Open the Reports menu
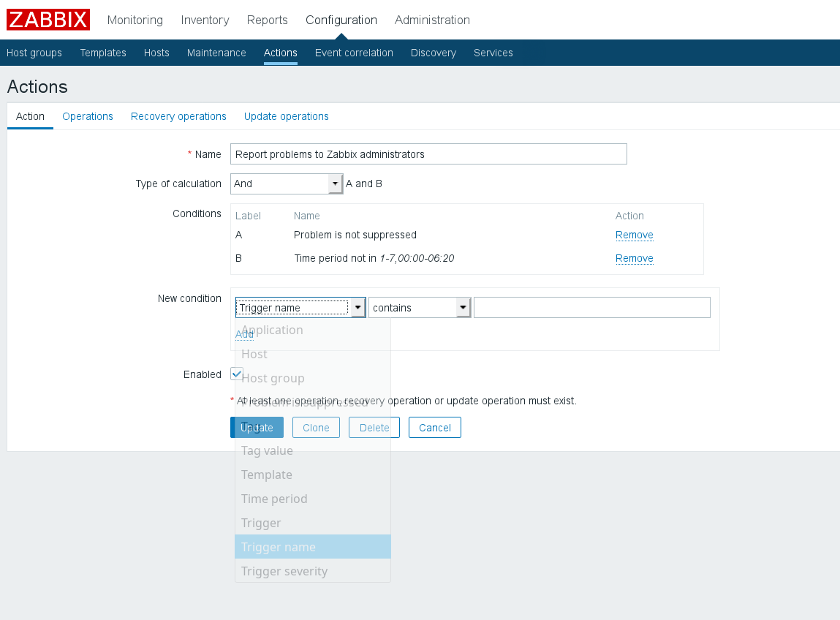Image resolution: width=840 pixels, height=620 pixels. click(268, 20)
